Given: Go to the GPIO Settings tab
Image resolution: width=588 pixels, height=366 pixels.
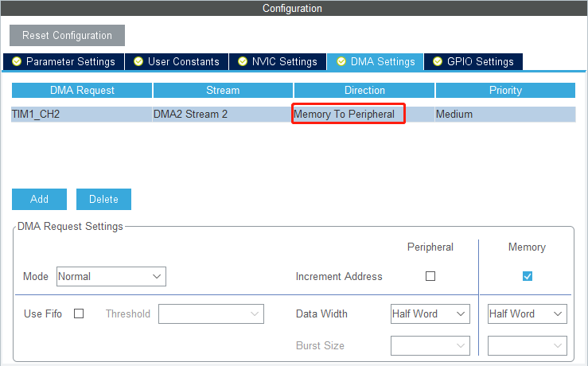Looking at the screenshot, I should click(473, 61).
